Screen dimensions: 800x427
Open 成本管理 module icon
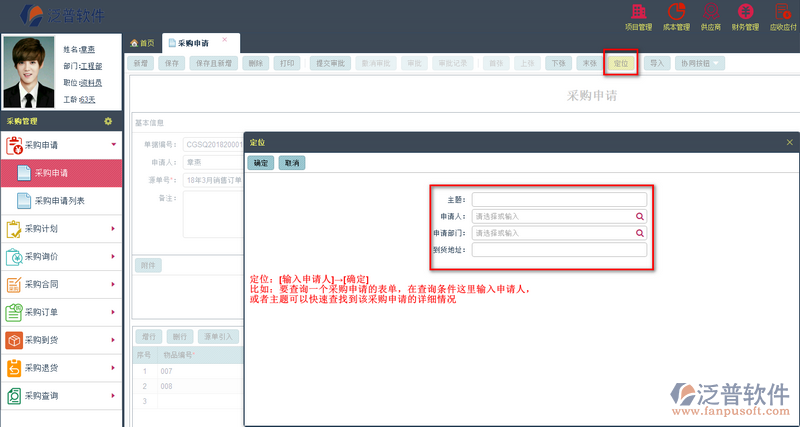pyautogui.click(x=677, y=12)
